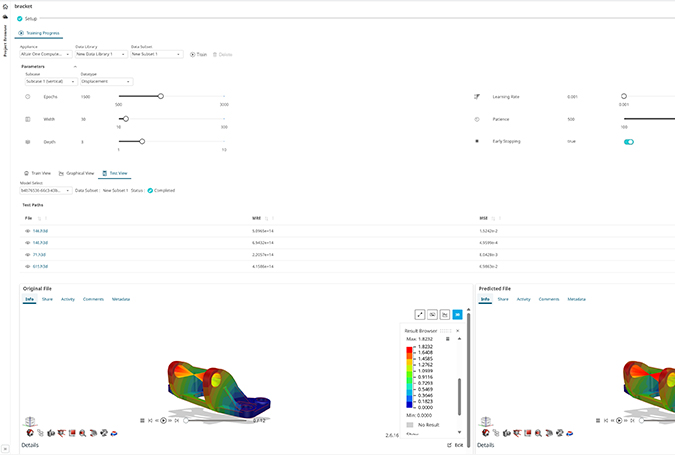Select Predicted File Share tab
Image resolution: width=675 pixels, height=455 pixels.
(503, 299)
